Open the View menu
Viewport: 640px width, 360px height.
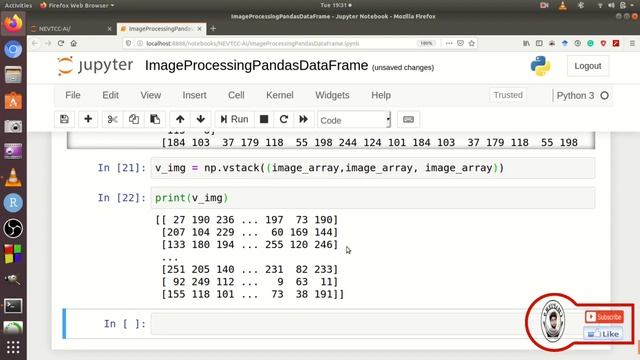click(x=151, y=95)
